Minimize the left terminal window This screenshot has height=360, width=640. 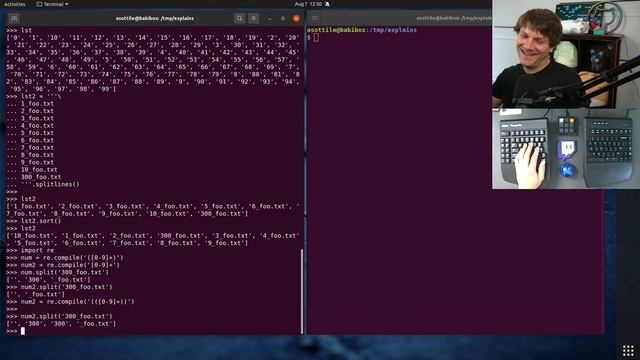click(269, 18)
